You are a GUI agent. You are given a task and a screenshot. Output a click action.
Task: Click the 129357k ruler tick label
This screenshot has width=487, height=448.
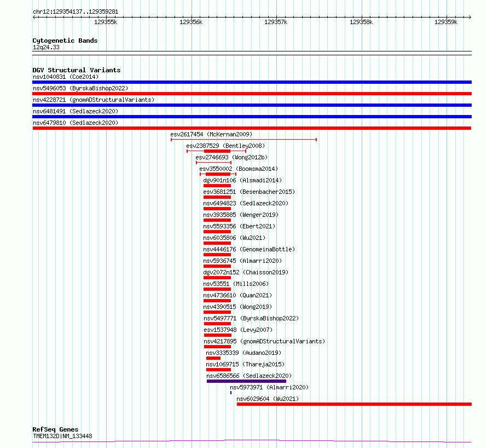pos(276,22)
